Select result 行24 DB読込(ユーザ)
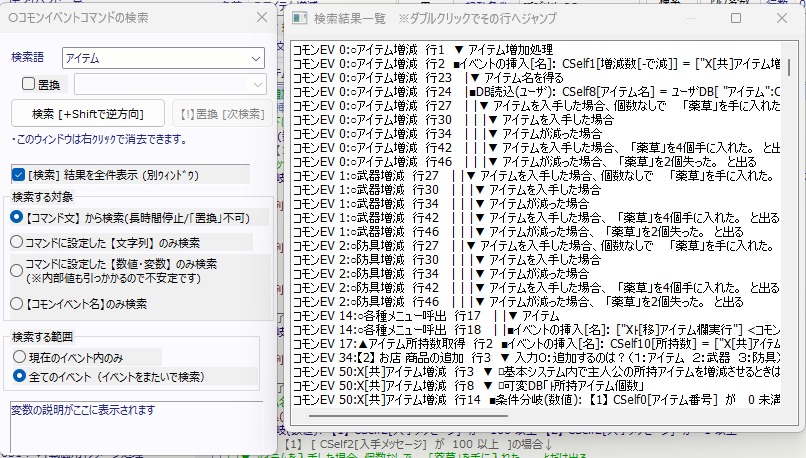This screenshot has width=806, height=458. (537, 91)
